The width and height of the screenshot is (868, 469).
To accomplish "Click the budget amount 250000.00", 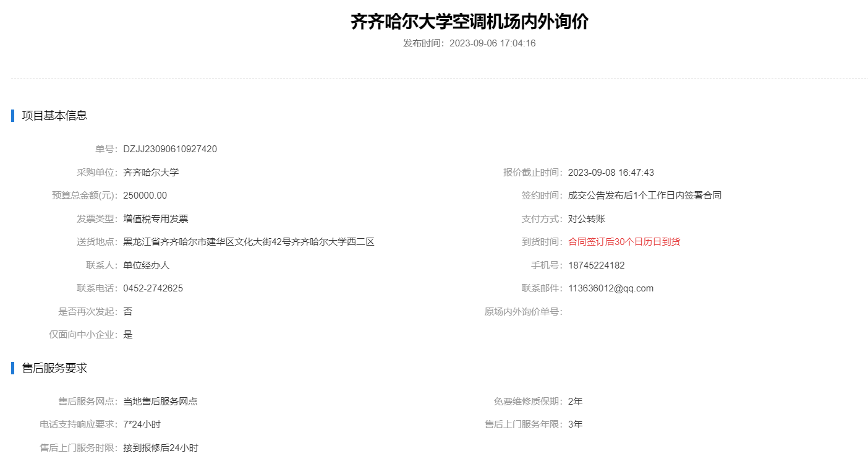I will pos(145,196).
